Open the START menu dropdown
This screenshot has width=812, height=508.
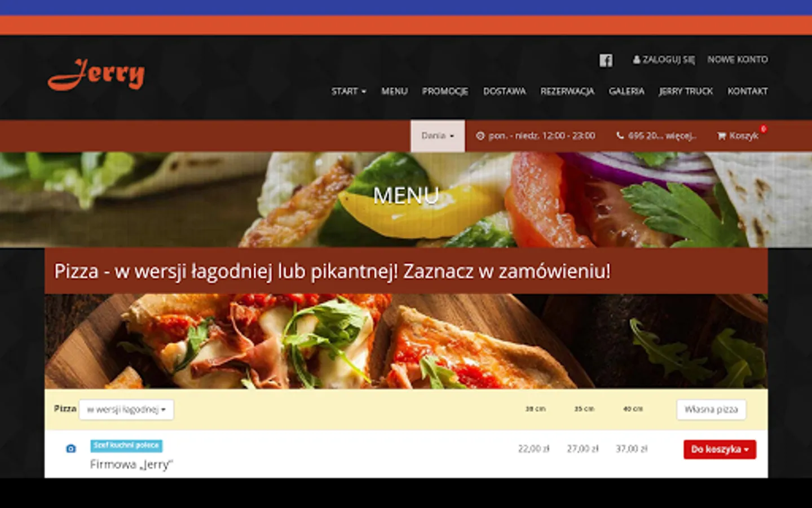click(348, 91)
